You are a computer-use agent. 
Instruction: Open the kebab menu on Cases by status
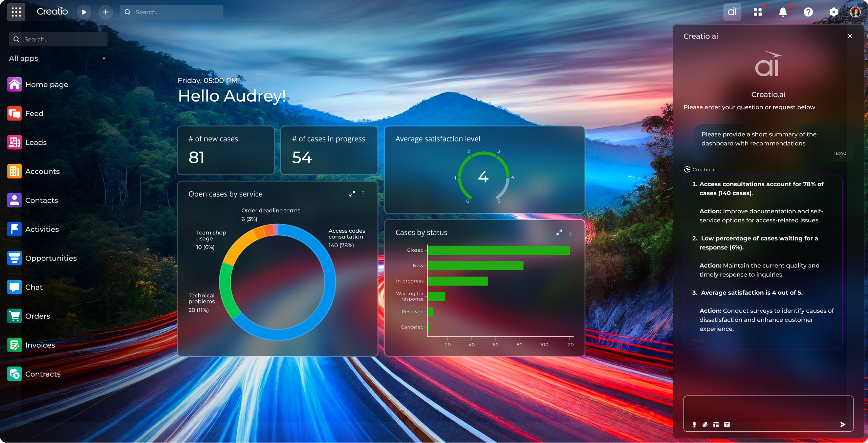(570, 232)
